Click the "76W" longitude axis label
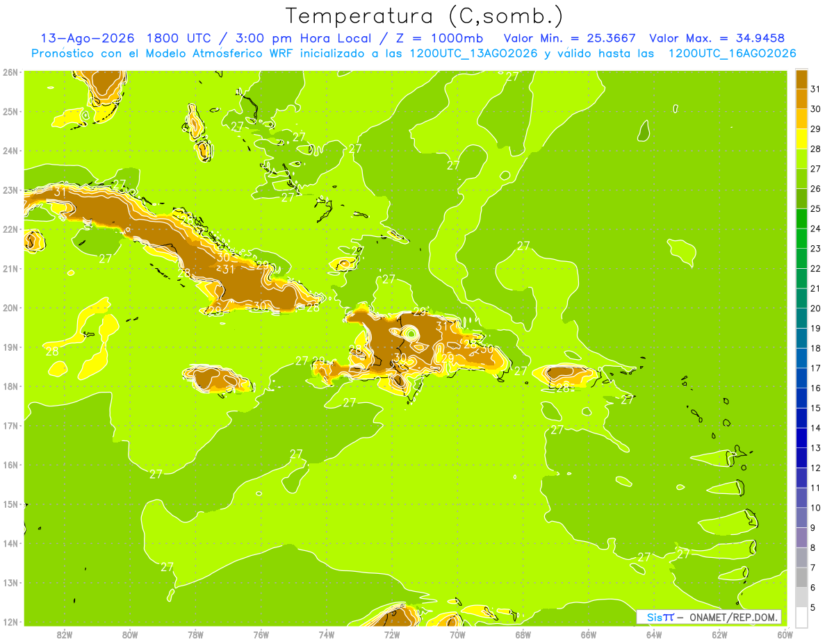Viewport: 834px width, 644px height. [261, 634]
